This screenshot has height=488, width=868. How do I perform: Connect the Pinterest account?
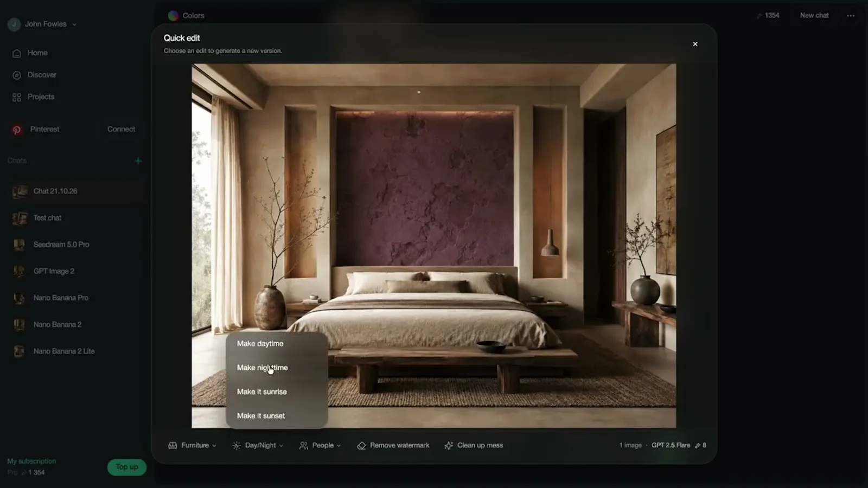pos(121,129)
